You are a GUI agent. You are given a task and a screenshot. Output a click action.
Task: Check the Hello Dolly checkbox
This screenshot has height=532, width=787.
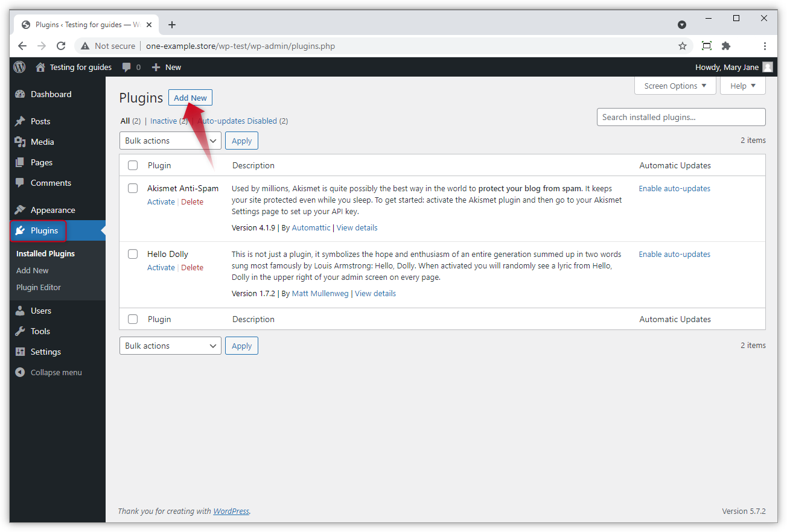(x=132, y=254)
